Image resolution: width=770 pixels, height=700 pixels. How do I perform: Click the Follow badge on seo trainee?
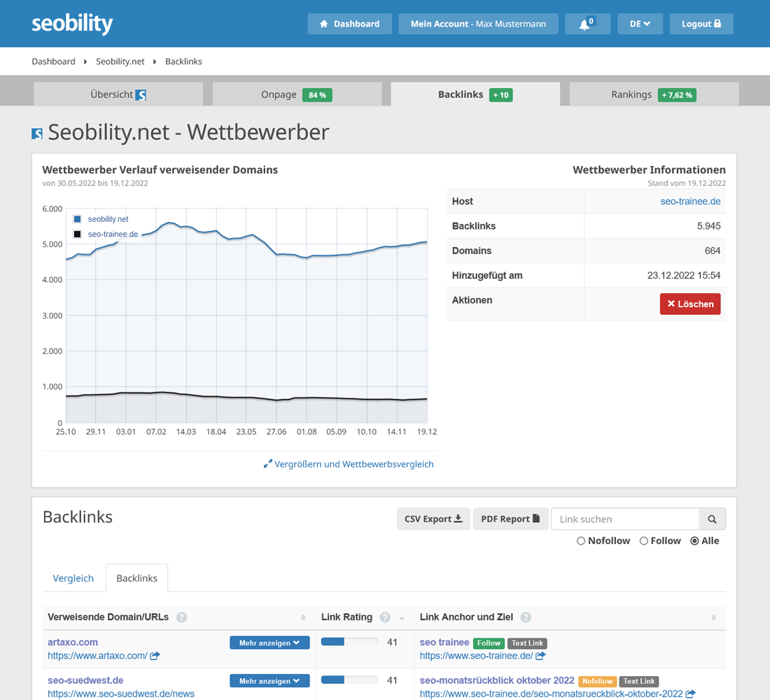pos(489,643)
